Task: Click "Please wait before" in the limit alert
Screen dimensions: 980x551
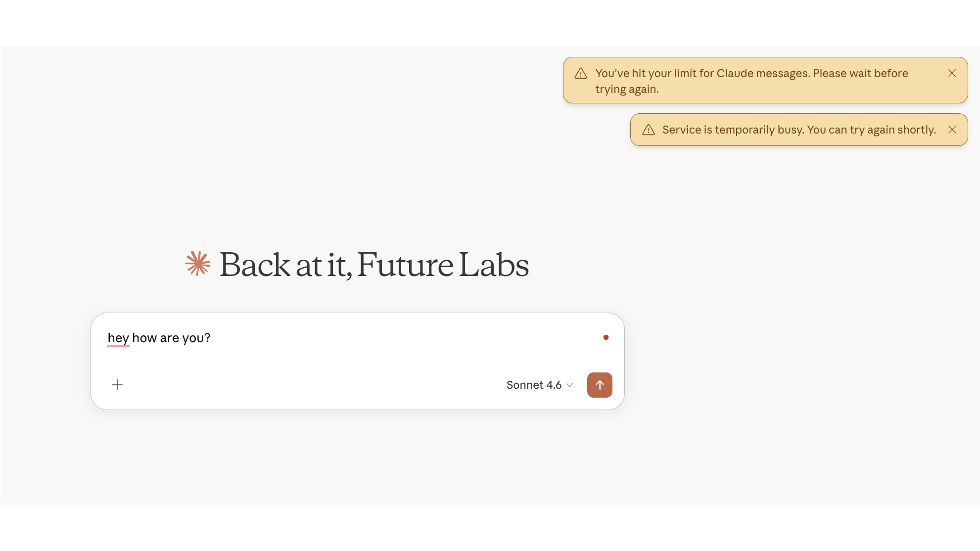Action: click(x=860, y=73)
